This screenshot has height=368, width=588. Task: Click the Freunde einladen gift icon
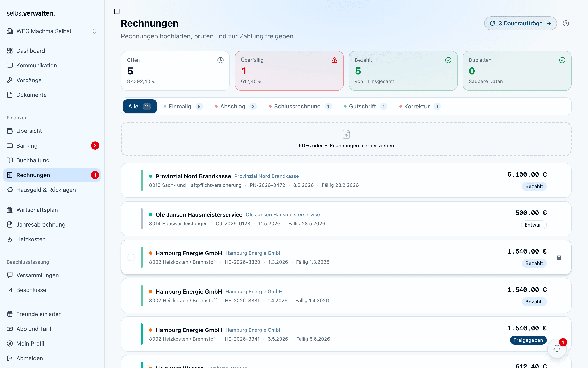click(x=10, y=314)
